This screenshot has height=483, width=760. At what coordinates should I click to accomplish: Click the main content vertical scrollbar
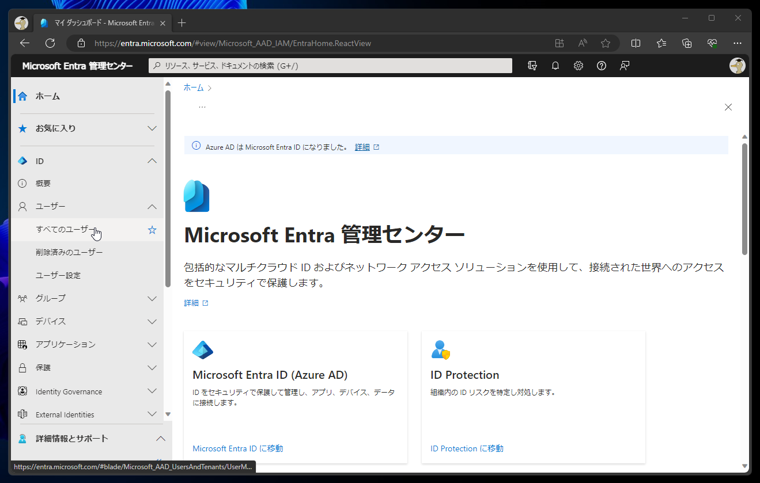744,199
